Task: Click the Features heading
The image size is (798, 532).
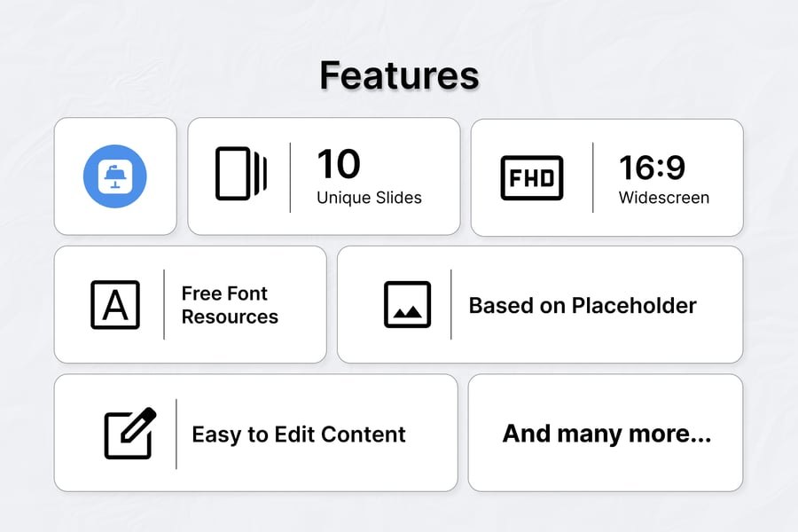Action: (399, 75)
